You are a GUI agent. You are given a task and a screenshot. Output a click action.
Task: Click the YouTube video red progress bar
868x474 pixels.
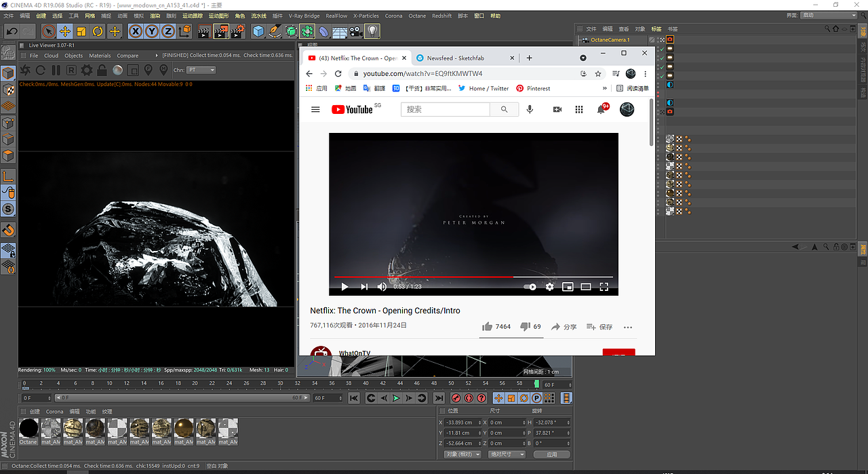[x=423, y=277]
